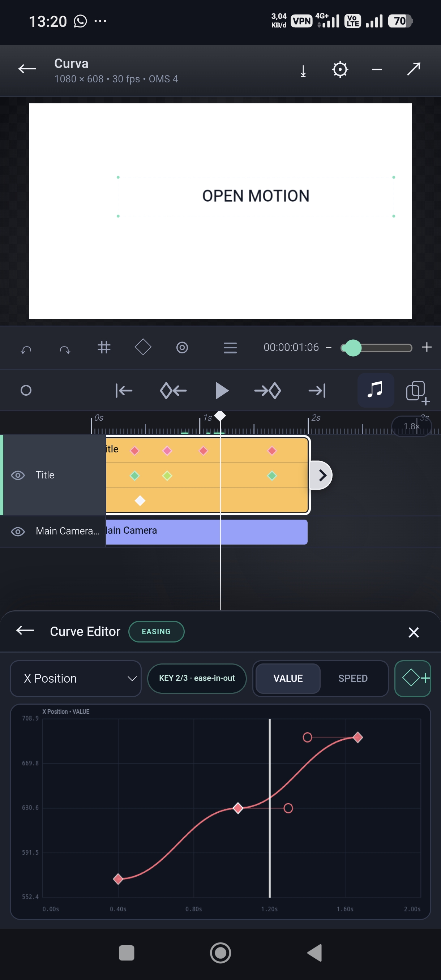Select the Main Camera purple clip
The width and height of the screenshot is (441, 980).
pos(207,532)
